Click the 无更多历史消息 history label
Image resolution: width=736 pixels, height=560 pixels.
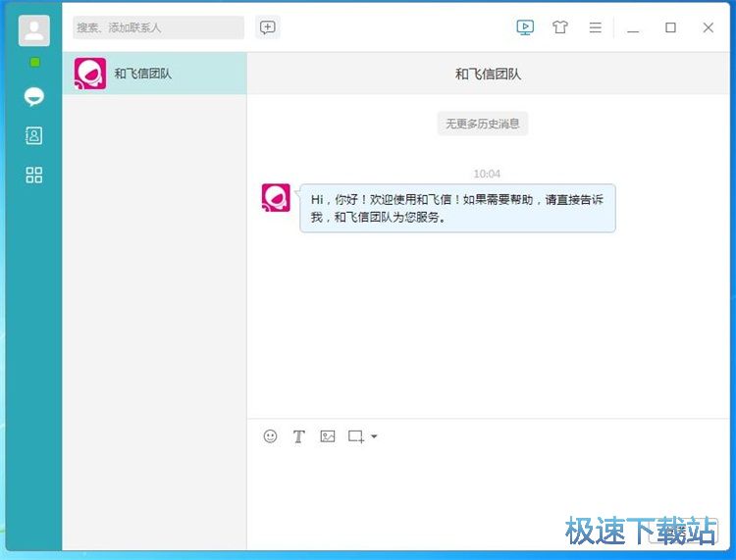[483, 124]
